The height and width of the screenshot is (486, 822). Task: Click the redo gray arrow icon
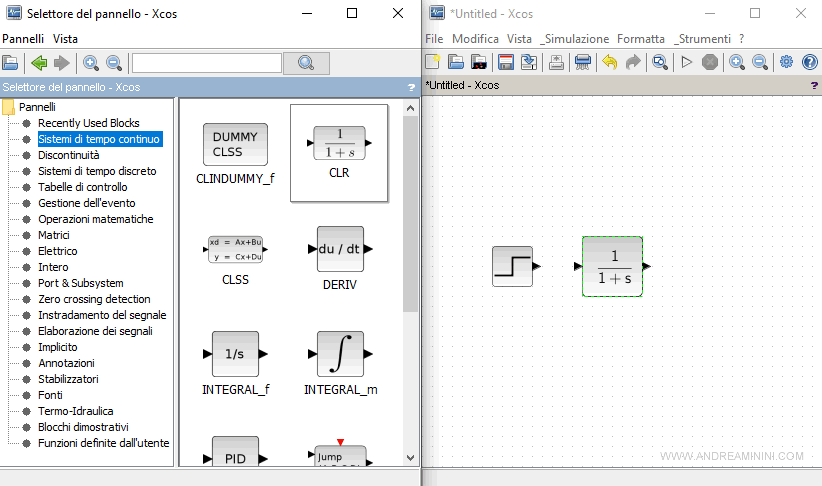point(633,62)
